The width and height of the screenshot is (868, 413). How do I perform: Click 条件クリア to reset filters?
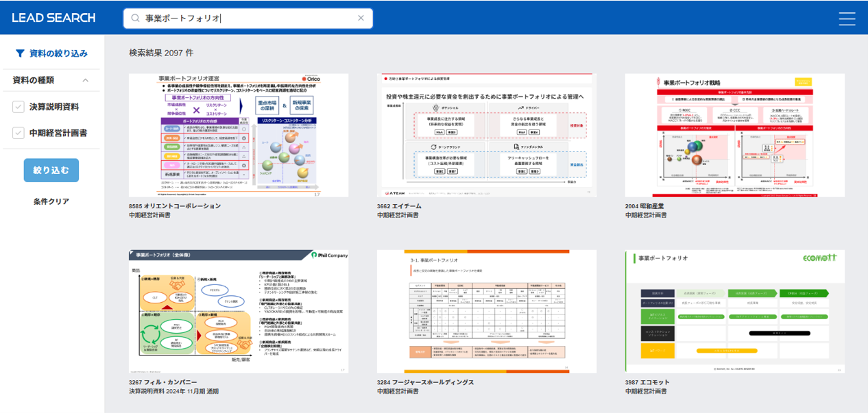[x=51, y=201]
